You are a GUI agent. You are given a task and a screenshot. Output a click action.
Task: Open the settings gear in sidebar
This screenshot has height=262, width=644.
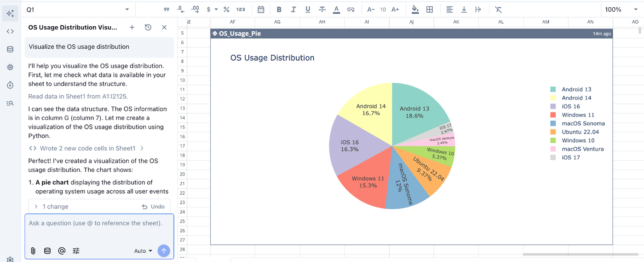pyautogui.click(x=10, y=259)
